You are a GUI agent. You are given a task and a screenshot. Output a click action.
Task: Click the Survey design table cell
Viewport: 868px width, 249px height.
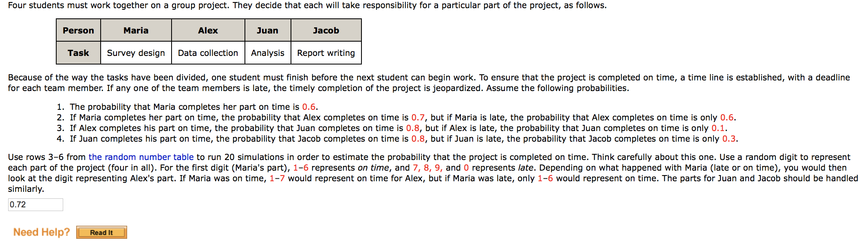click(136, 53)
